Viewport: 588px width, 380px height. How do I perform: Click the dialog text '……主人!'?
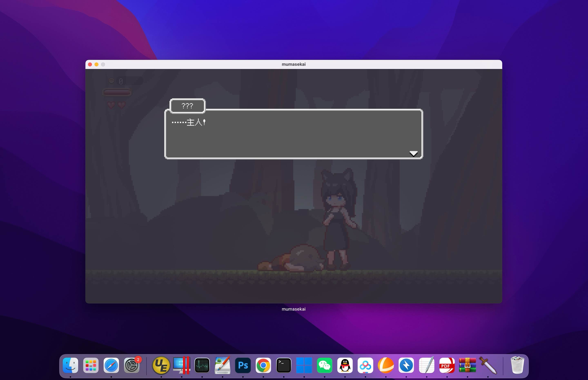click(x=189, y=122)
